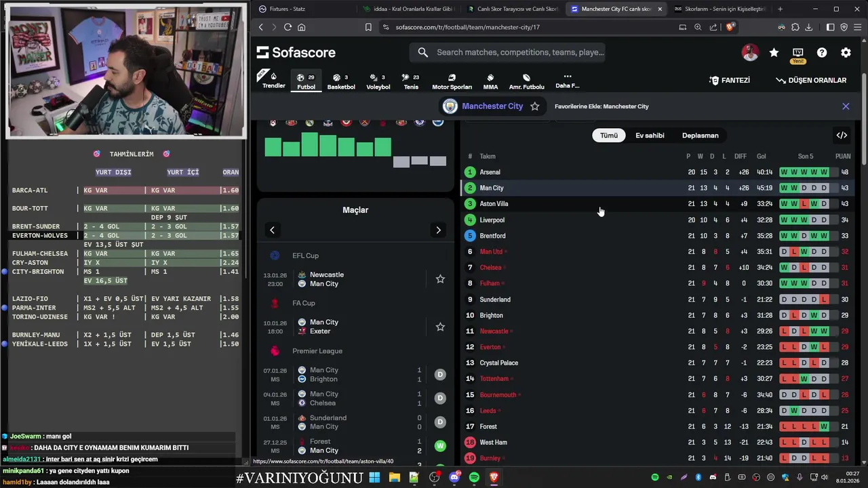This screenshot has width=868, height=488.
Task: Open Windows Start menu
Action: (374, 478)
